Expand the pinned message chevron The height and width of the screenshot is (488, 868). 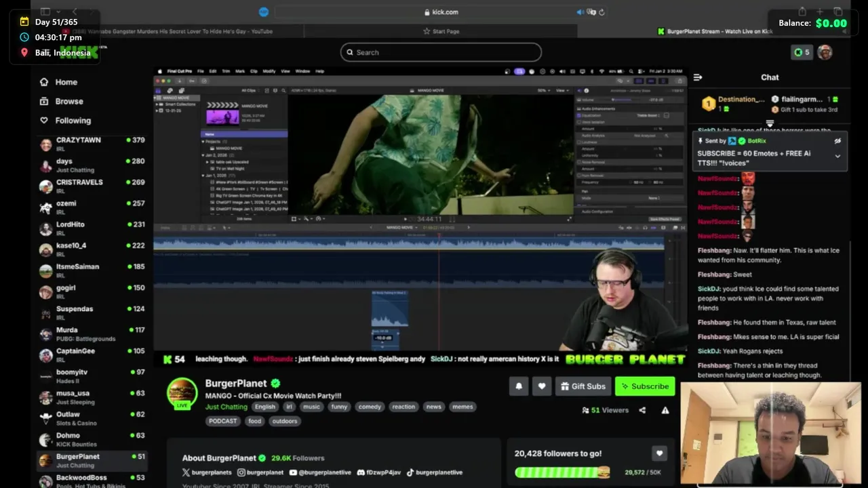pyautogui.click(x=837, y=157)
